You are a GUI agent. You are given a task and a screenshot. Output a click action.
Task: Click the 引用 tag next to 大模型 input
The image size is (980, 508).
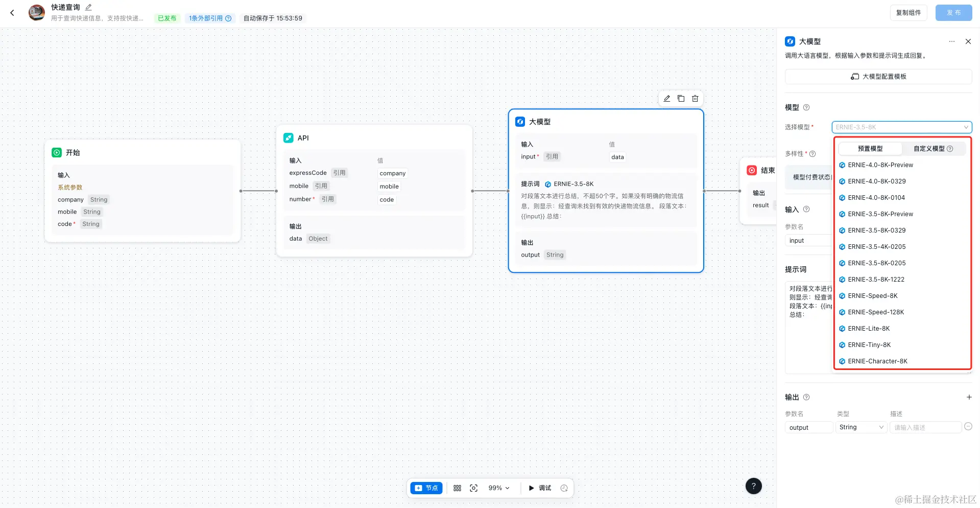(x=552, y=157)
